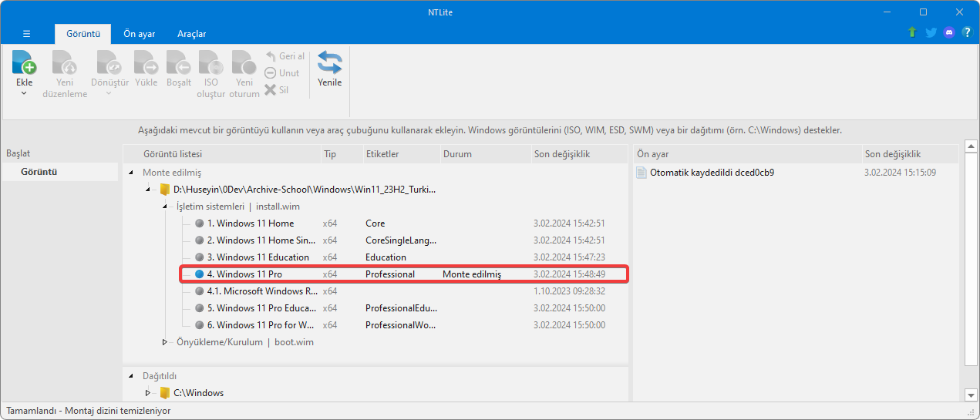
Task: Click the Dönüştür toolbar icon
Action: (x=109, y=63)
